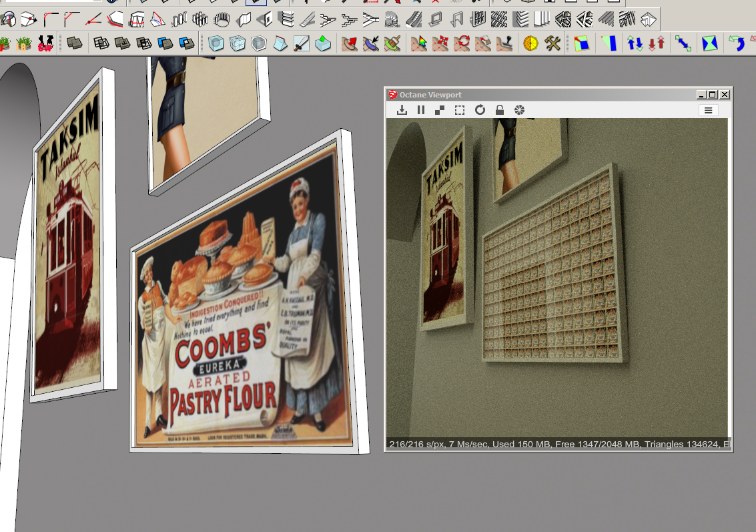Viewport: 756px width, 532px height.
Task: Switch to blue shaded face style
Action: (165, 43)
